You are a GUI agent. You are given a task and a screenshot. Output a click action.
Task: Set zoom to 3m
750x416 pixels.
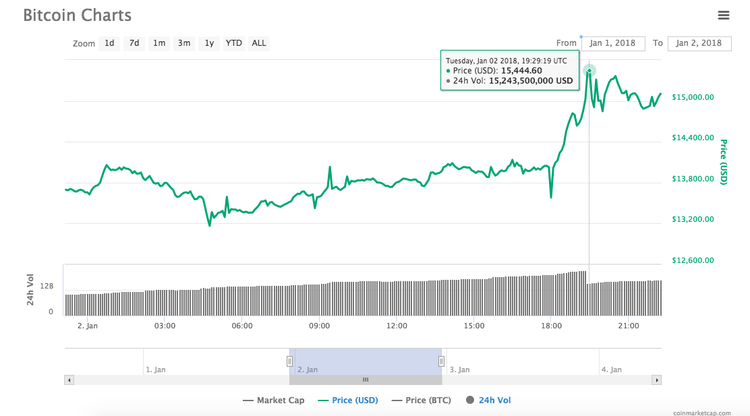184,43
